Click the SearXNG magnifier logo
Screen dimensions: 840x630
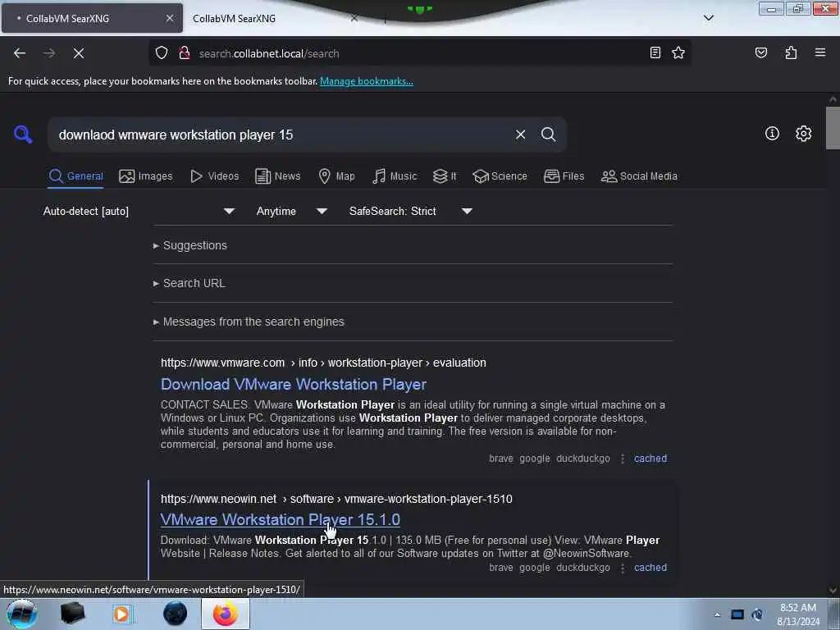[23, 134]
